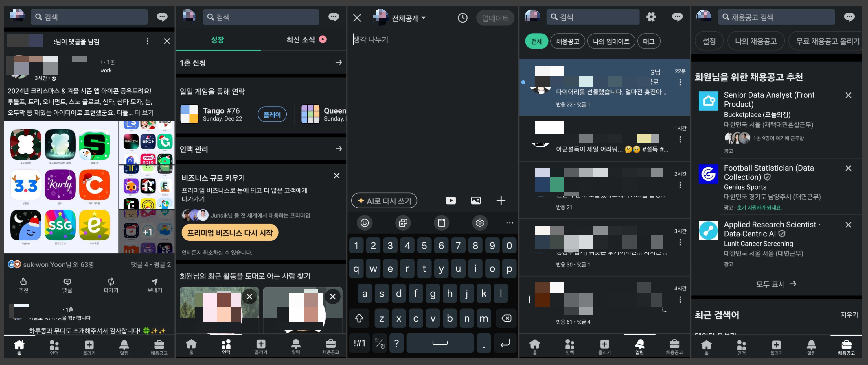Toggle the keyboard shift key

coord(359,318)
